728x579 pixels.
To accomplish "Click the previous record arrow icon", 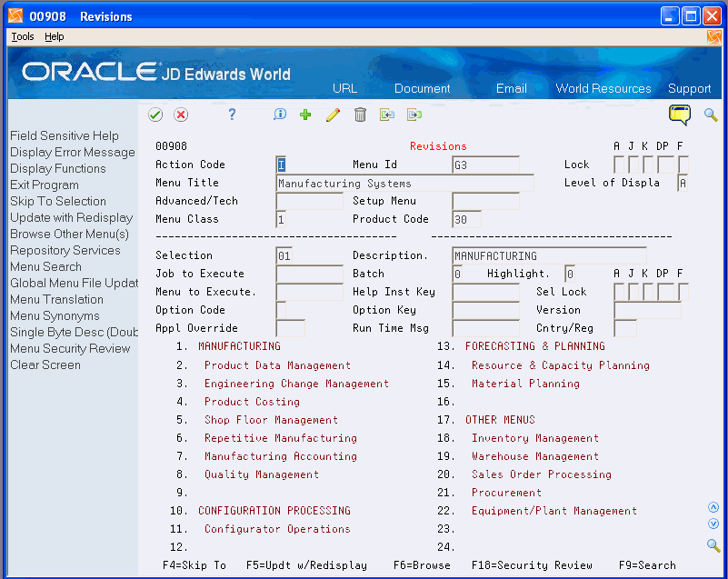I will [x=387, y=115].
